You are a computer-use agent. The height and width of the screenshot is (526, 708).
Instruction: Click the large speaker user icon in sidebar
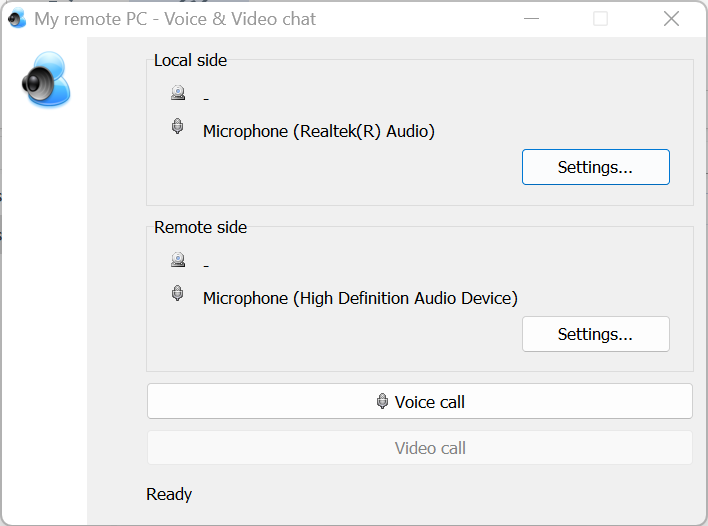coord(47,81)
